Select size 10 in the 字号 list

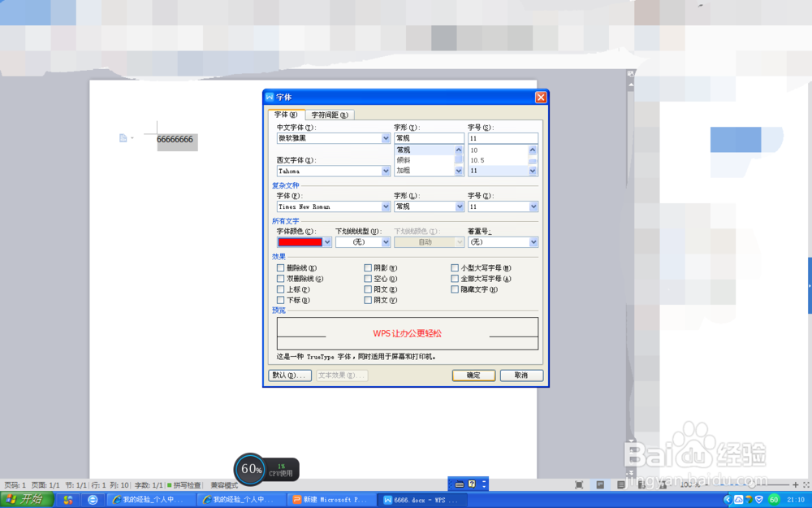(x=499, y=150)
